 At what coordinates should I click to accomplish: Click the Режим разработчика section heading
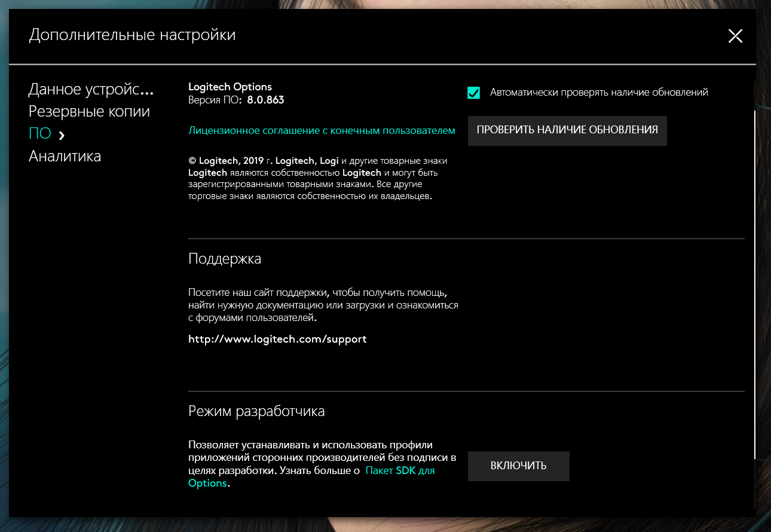256,411
